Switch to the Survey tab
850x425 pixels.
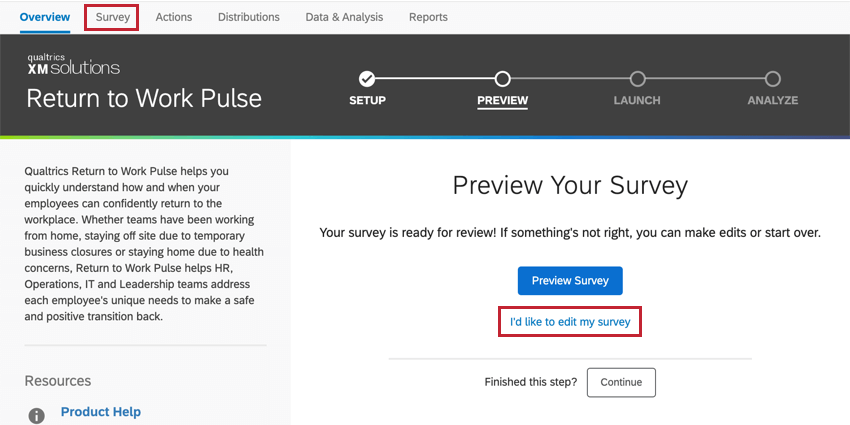[113, 17]
